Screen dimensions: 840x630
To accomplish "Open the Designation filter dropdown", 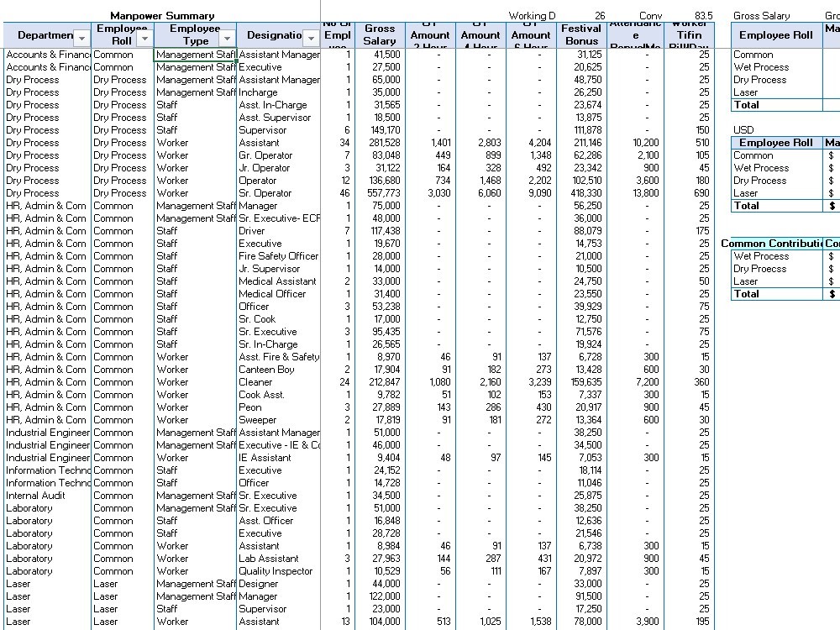I will pyautogui.click(x=311, y=39).
